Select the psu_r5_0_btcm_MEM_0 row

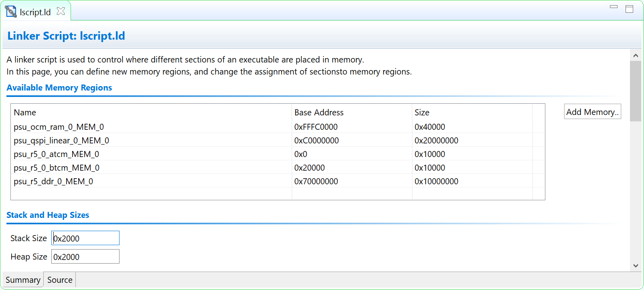(x=277, y=168)
